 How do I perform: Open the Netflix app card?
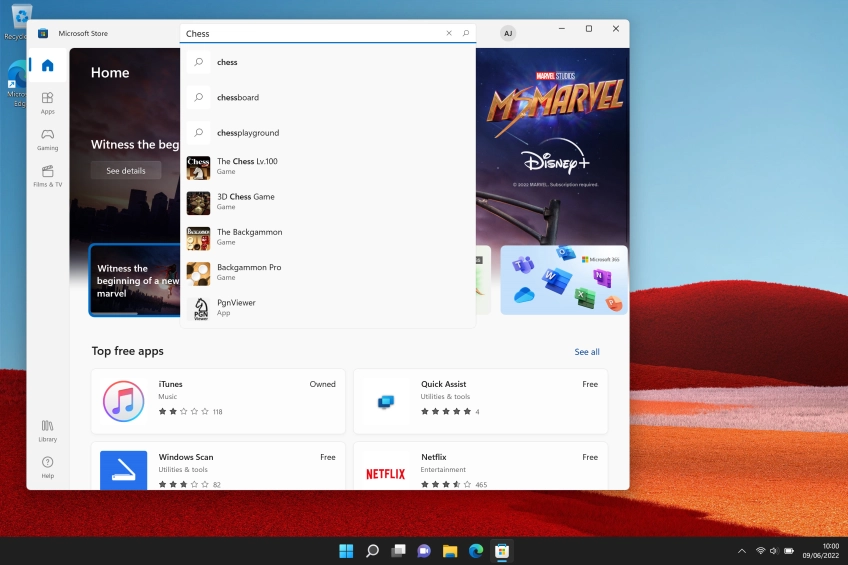481,466
